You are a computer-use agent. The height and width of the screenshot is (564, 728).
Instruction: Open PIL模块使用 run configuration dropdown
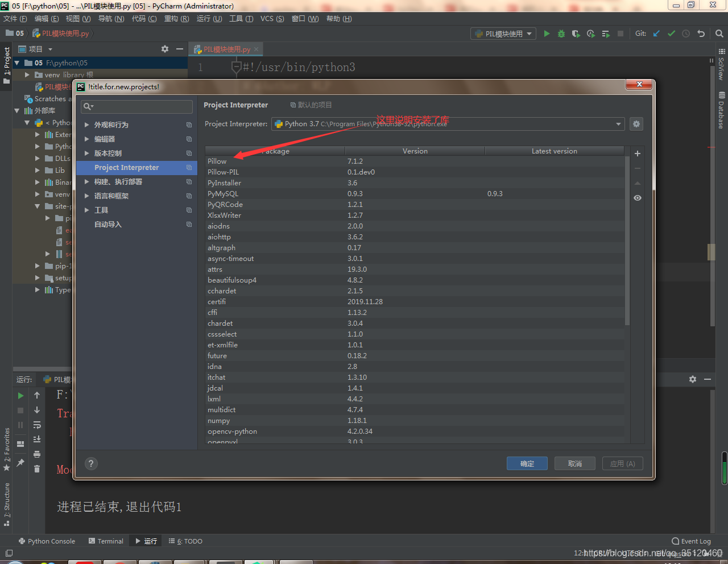coord(503,34)
